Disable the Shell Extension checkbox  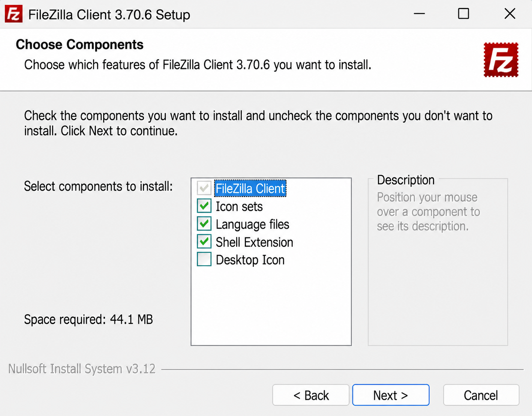[204, 242]
